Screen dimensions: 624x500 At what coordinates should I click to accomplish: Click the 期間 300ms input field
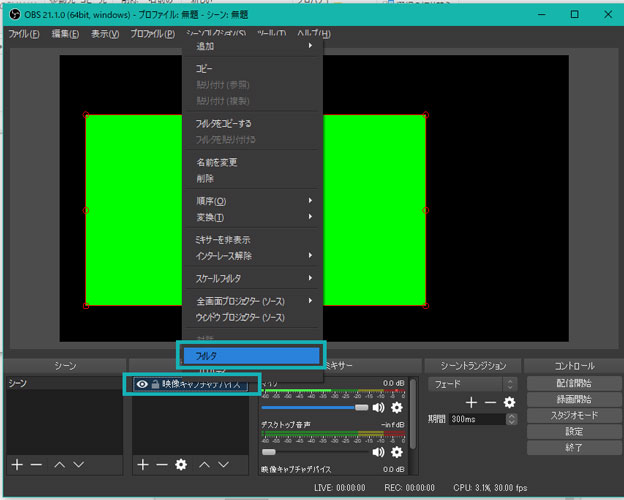(x=478, y=419)
